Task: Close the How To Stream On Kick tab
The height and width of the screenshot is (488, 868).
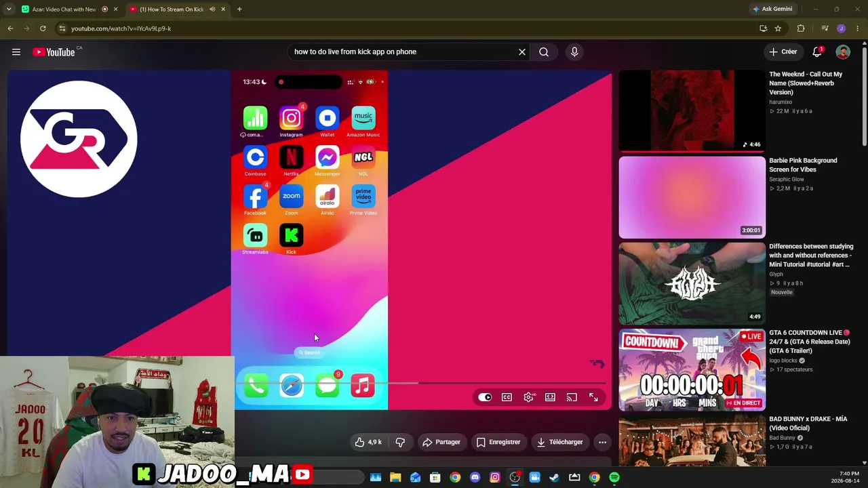Action: (x=223, y=9)
